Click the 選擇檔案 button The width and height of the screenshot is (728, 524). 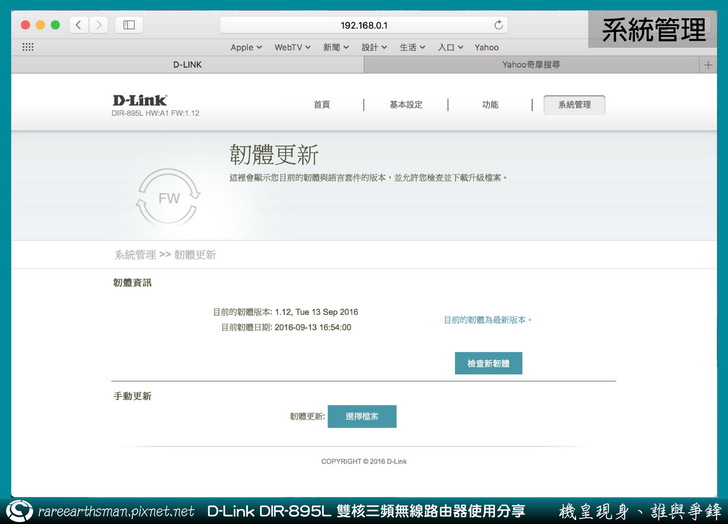362,416
